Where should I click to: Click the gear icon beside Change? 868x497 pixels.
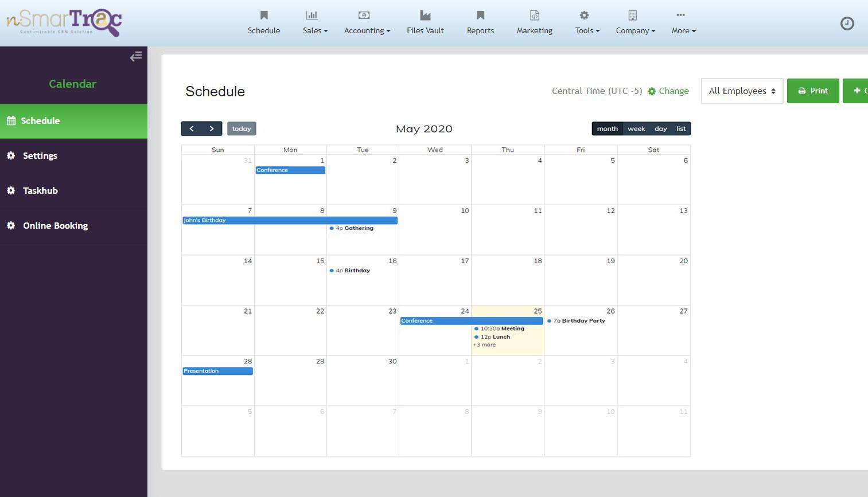652,91
